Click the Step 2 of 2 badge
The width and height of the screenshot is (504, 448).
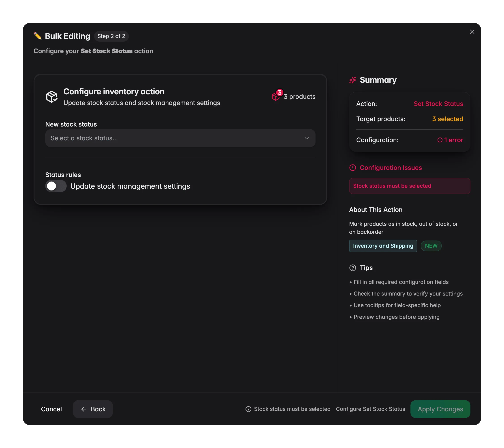[111, 36]
